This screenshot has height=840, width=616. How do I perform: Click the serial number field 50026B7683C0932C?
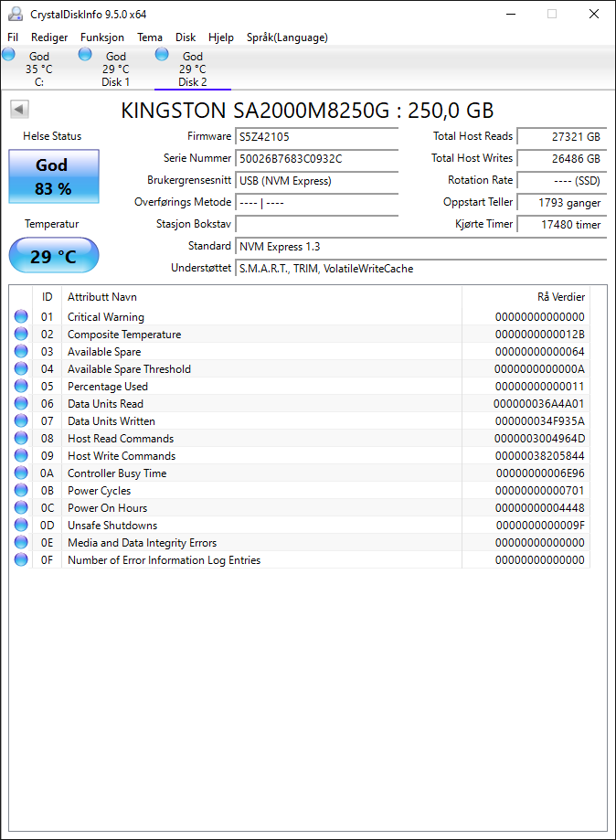coord(316,158)
